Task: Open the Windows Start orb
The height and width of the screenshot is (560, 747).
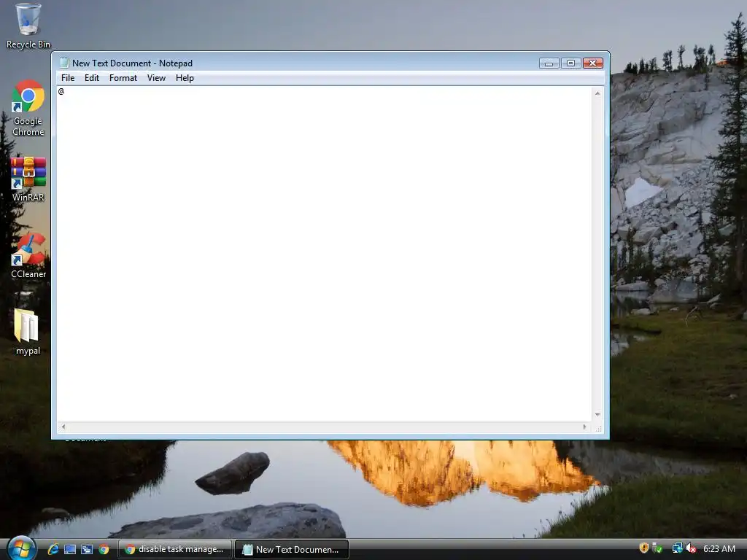Action: 21,548
